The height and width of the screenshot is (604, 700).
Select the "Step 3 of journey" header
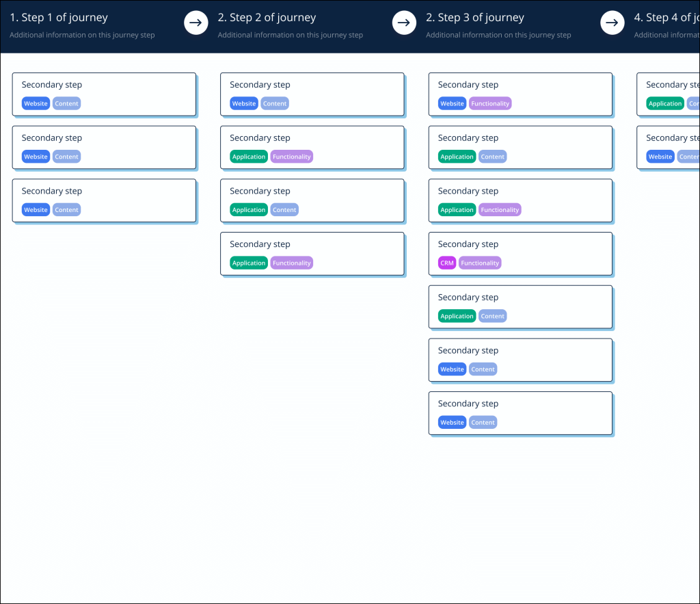click(x=475, y=18)
